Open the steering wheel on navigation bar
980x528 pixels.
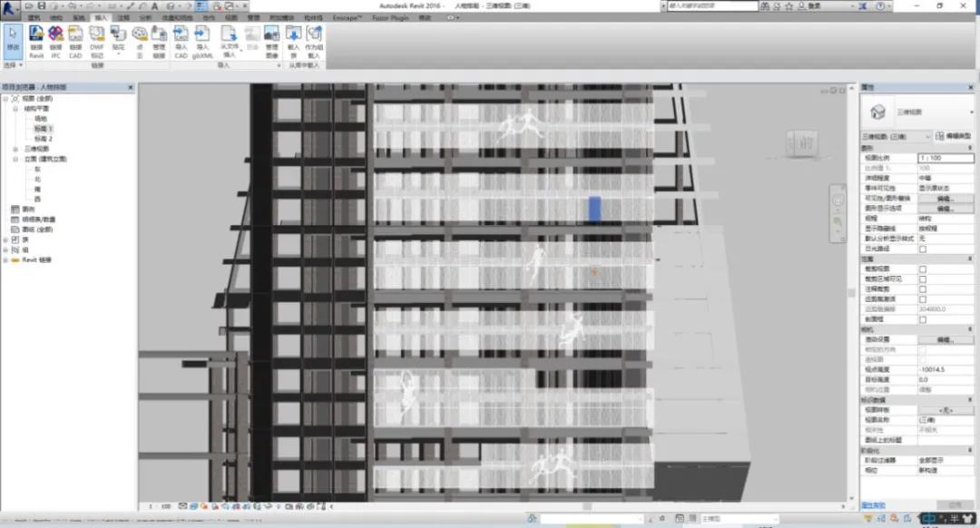pos(838,200)
